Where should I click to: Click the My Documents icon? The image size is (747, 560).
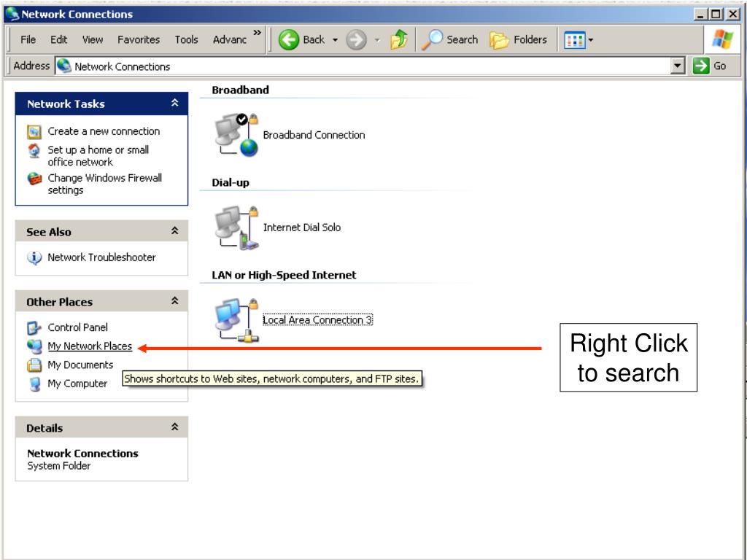tap(34, 365)
